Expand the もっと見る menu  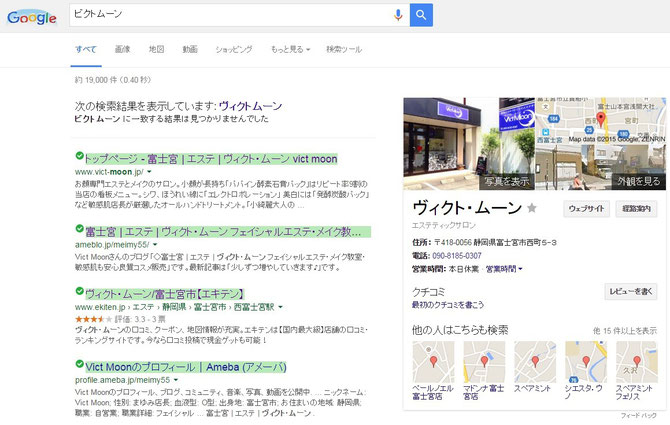tap(290, 49)
